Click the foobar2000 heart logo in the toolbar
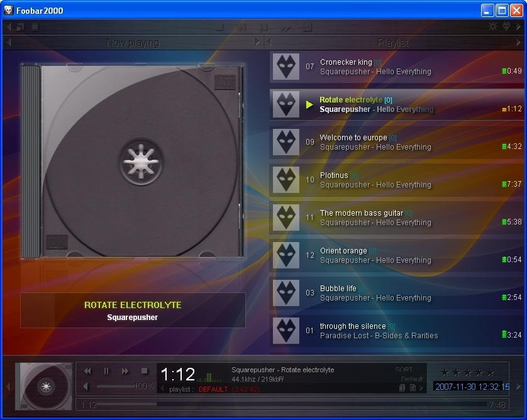527x420 pixels. 507,26
